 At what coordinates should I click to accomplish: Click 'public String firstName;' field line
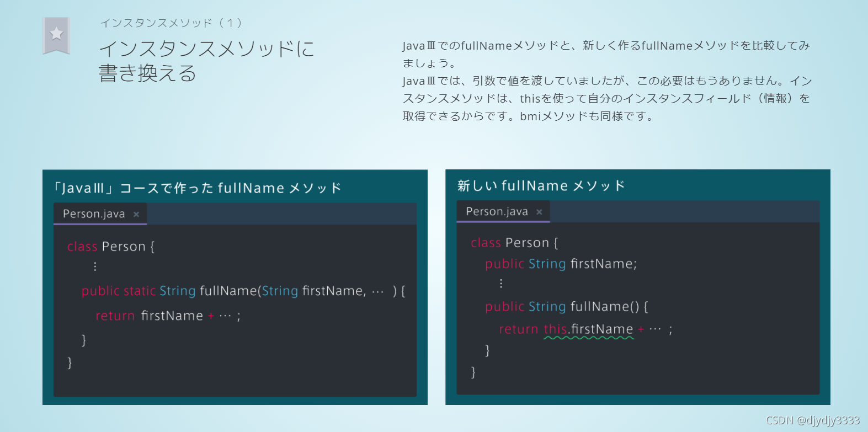coord(561,264)
